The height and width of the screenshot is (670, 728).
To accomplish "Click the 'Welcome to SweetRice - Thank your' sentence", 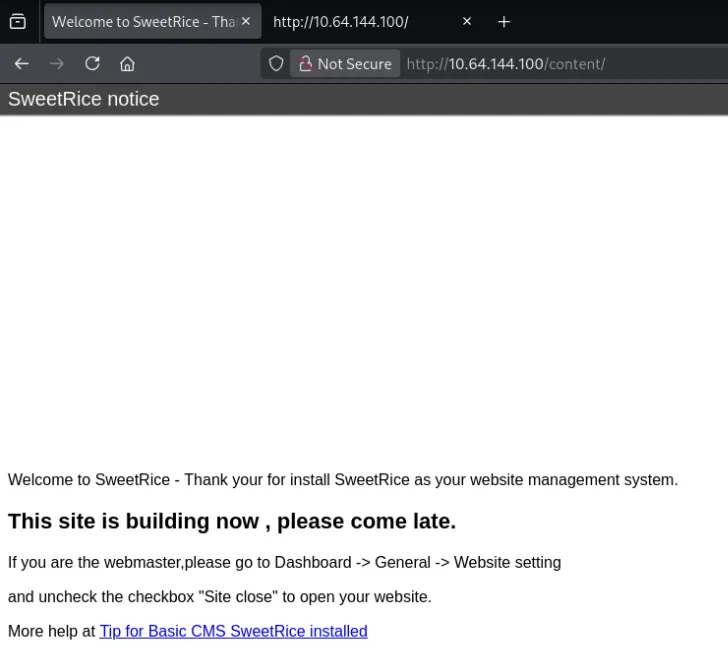I will 343,480.
